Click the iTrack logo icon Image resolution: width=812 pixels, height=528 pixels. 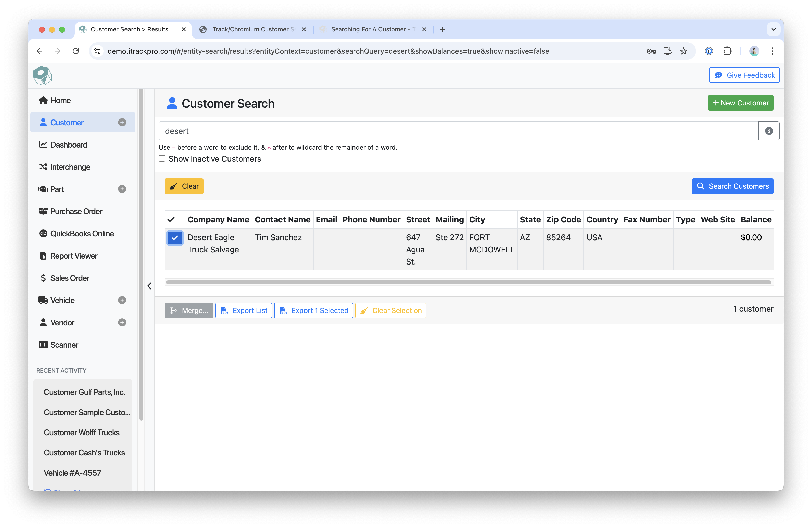coord(42,76)
